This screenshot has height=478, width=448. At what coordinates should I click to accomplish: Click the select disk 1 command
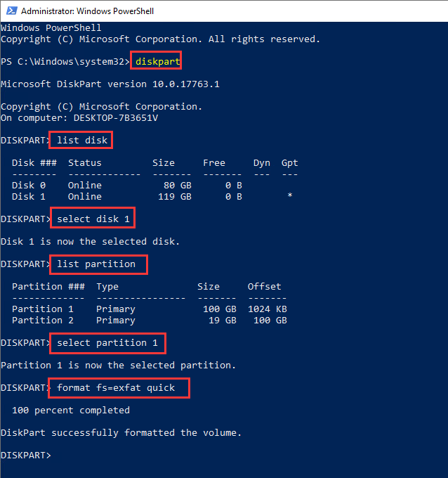93,219
